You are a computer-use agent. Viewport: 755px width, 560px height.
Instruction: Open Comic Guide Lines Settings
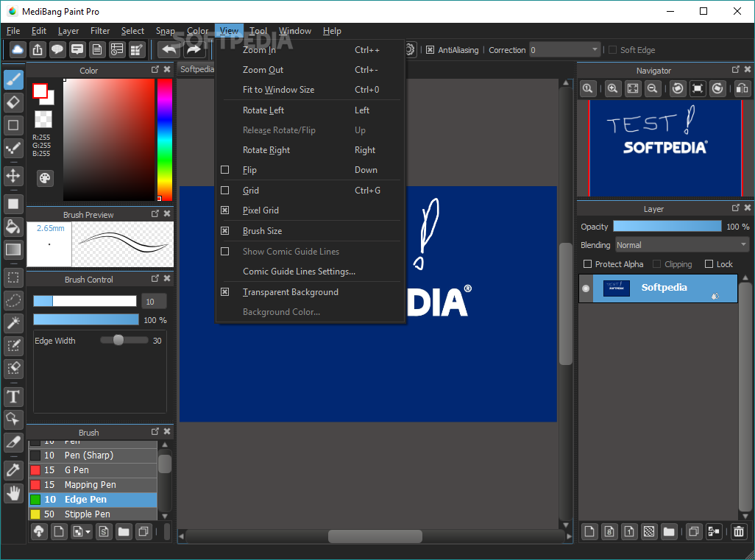click(x=311, y=271)
